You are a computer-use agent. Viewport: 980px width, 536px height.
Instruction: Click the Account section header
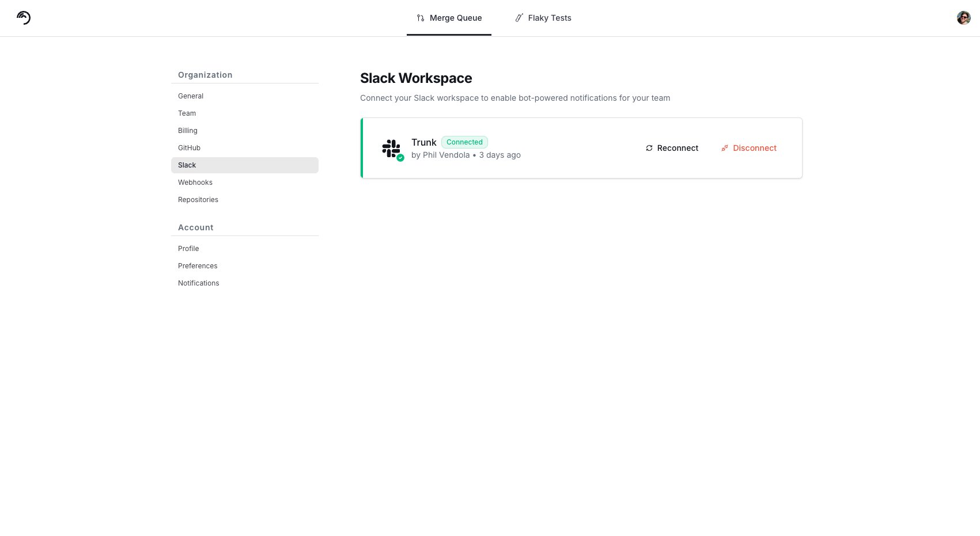pyautogui.click(x=196, y=227)
